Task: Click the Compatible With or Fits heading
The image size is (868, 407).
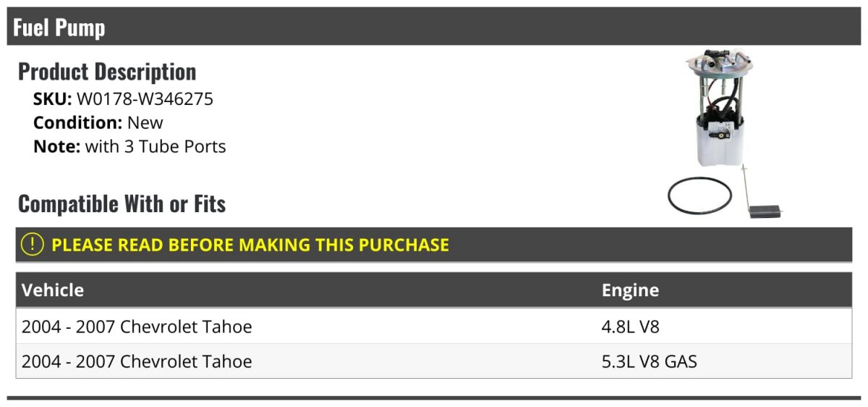Action: 122,204
